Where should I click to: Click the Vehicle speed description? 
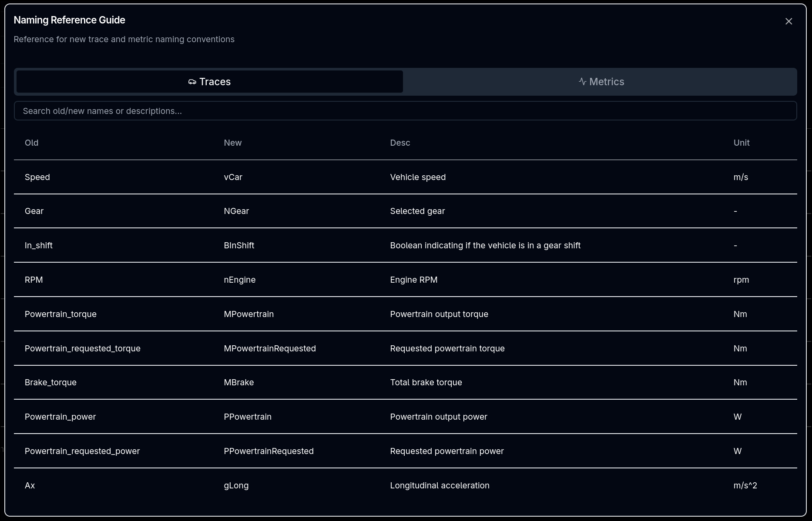coord(418,177)
